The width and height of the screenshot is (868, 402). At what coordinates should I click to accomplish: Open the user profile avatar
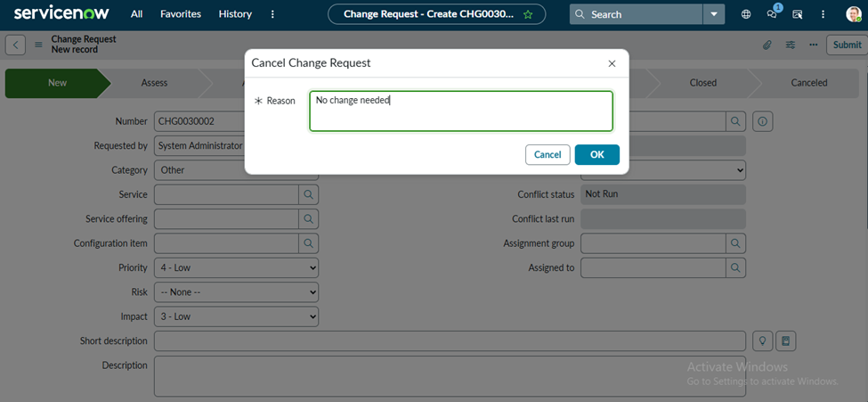(853, 14)
